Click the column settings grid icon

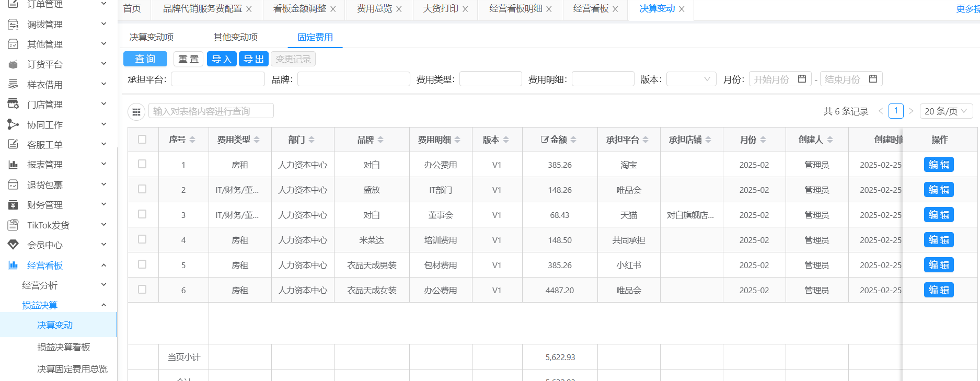[136, 112]
